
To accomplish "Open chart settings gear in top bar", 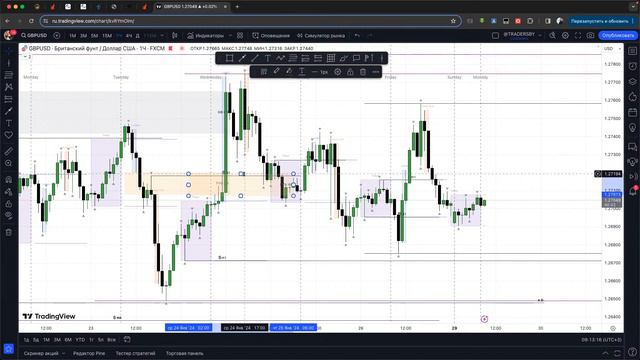I will 565,36.
